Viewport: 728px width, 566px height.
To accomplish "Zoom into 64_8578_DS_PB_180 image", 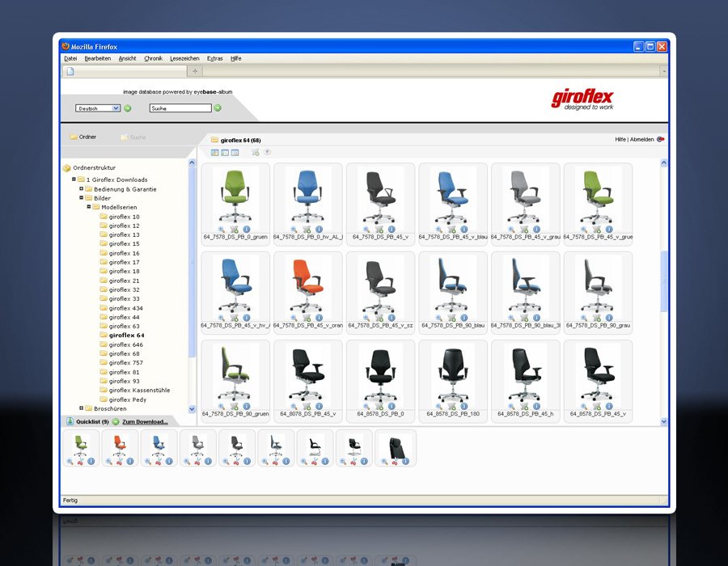I will pyautogui.click(x=439, y=407).
